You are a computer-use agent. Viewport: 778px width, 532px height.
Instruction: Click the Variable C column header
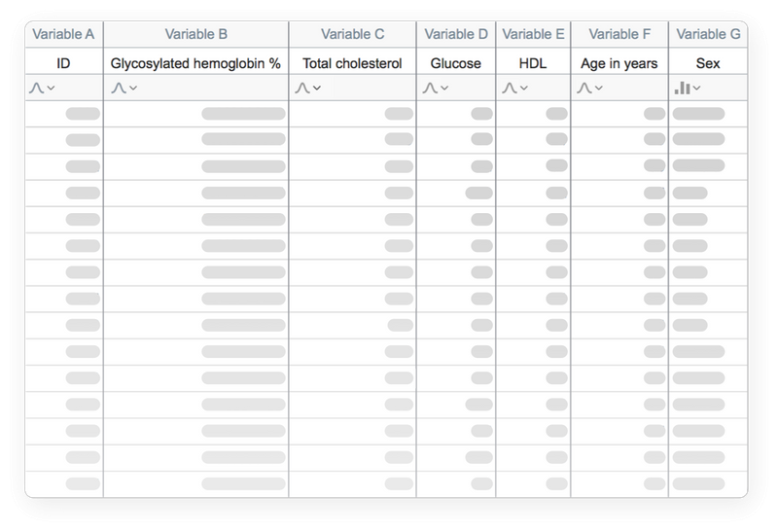352,35
